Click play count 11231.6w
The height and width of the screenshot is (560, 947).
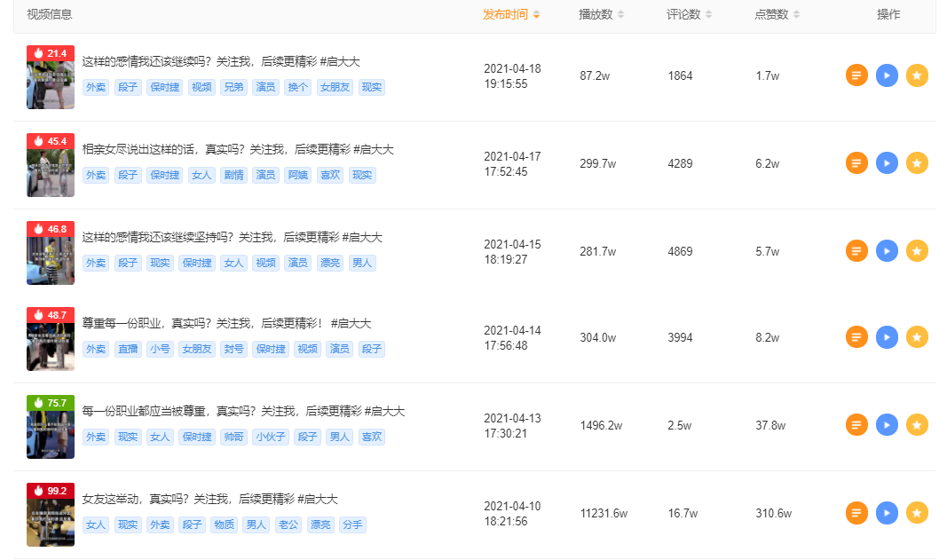(x=604, y=514)
